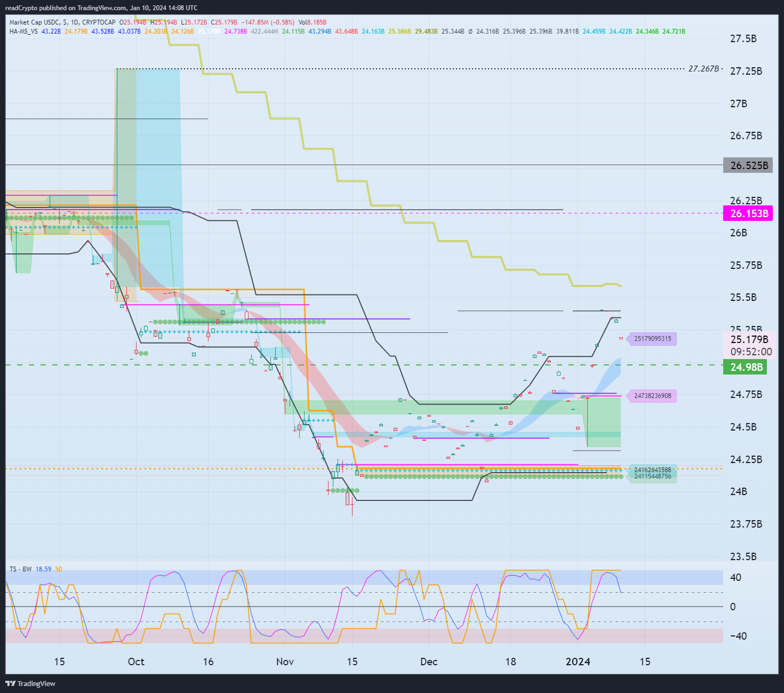
Task: Click the 24.5B price axis label
Action: (743, 427)
